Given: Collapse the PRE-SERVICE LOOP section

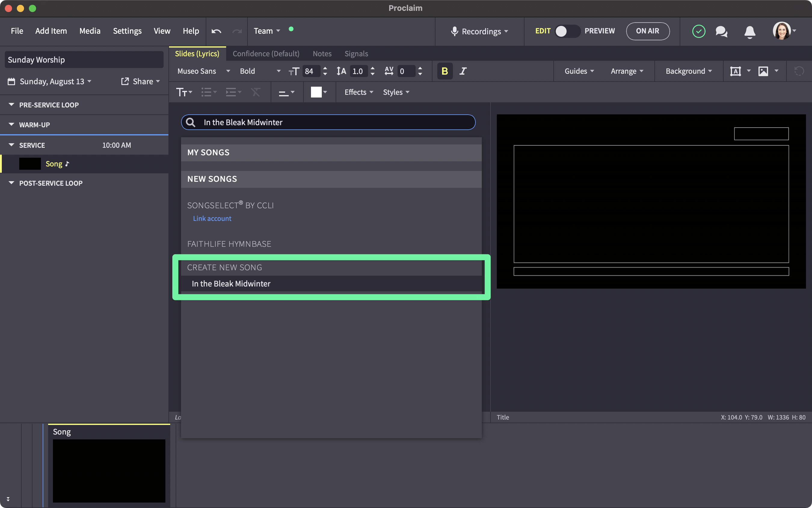Looking at the screenshot, I should click(x=11, y=104).
